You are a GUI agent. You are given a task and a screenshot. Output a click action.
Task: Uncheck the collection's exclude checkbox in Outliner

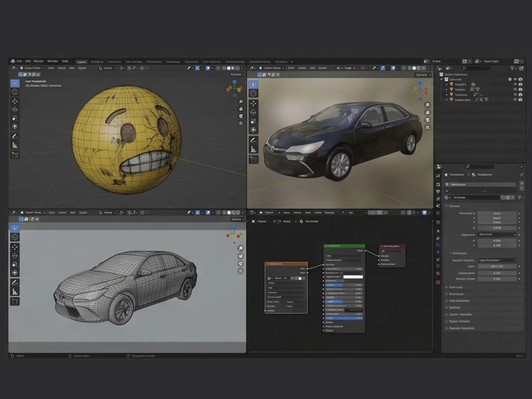[510, 79]
